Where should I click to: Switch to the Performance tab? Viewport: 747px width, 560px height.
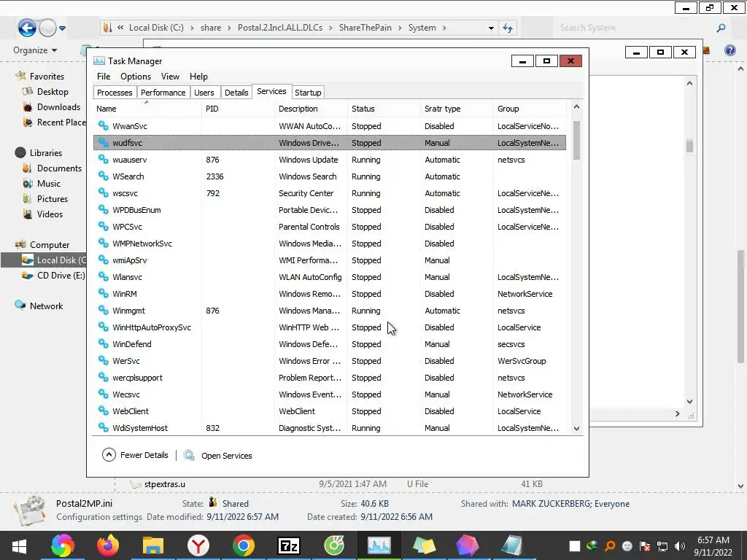click(163, 93)
